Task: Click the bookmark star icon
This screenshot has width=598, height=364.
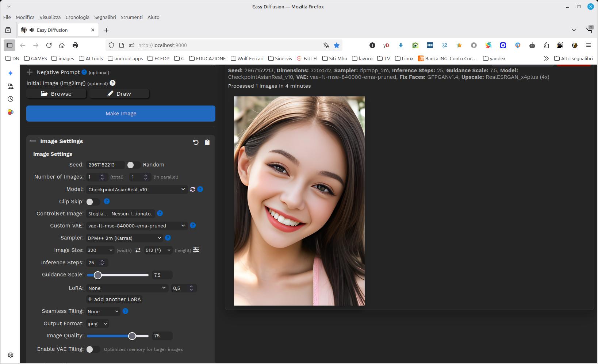Action: [x=337, y=45]
